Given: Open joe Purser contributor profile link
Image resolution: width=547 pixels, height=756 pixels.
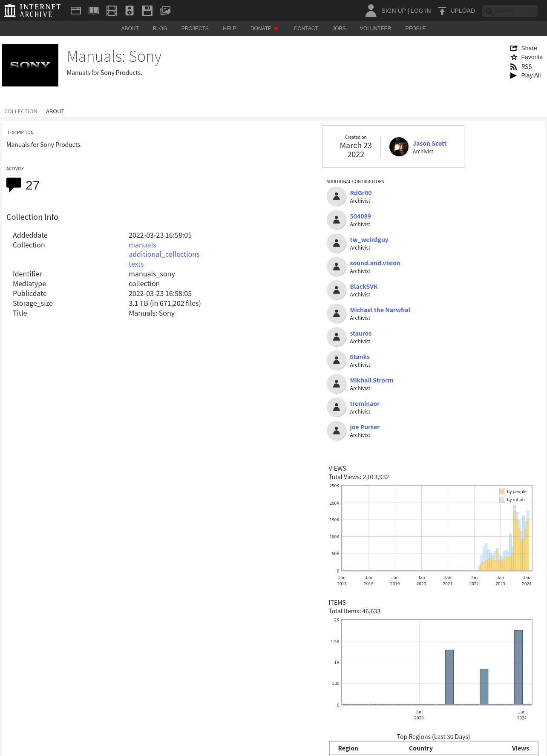Looking at the screenshot, I should pyautogui.click(x=365, y=427).
